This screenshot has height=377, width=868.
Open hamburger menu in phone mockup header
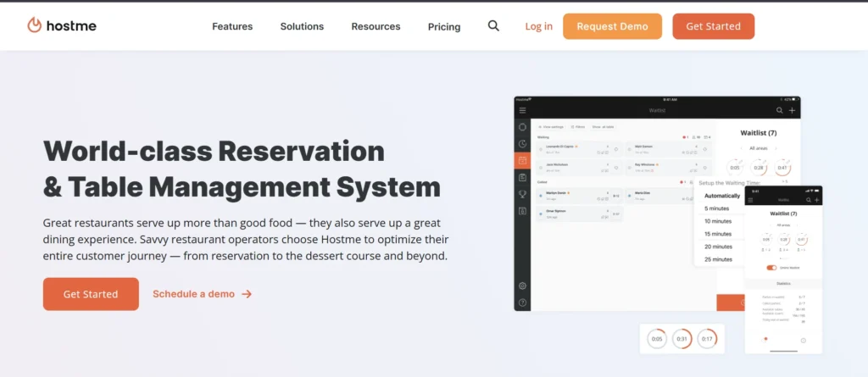click(751, 200)
